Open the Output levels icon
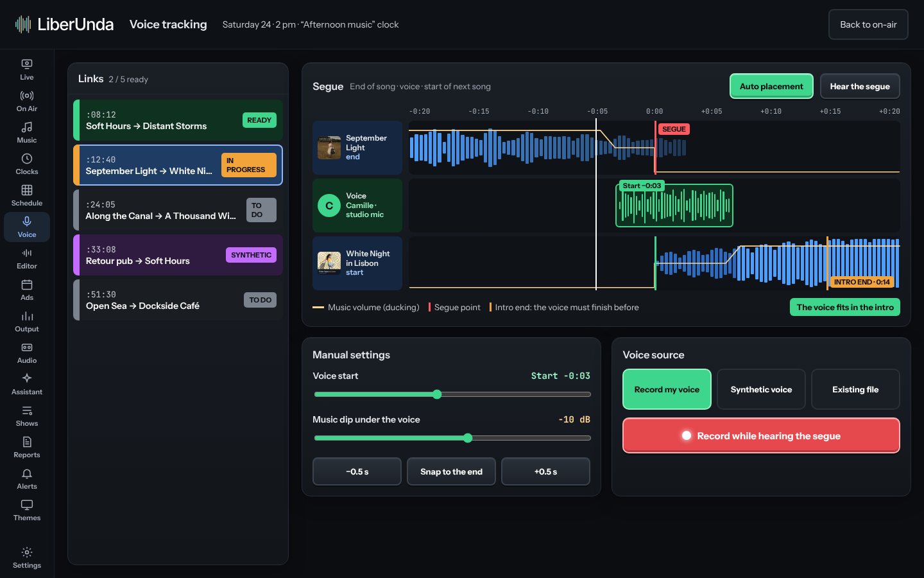The width and height of the screenshot is (924, 578). [27, 322]
